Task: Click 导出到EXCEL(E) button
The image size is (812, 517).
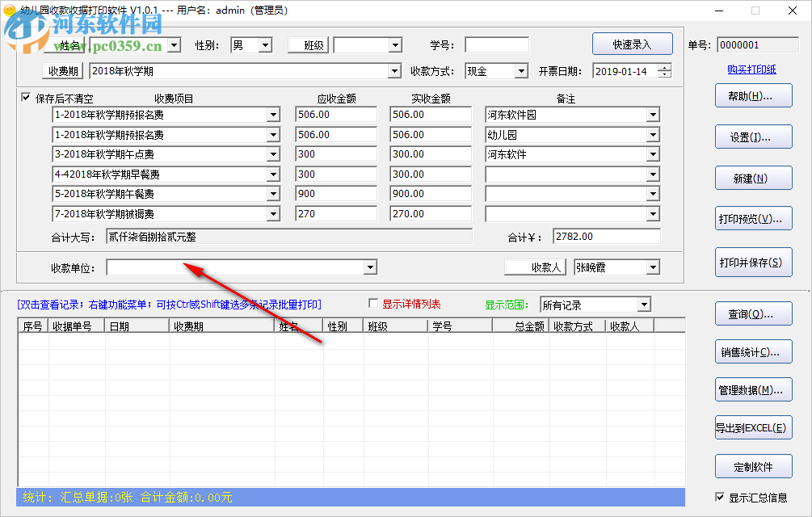Action: tap(754, 428)
